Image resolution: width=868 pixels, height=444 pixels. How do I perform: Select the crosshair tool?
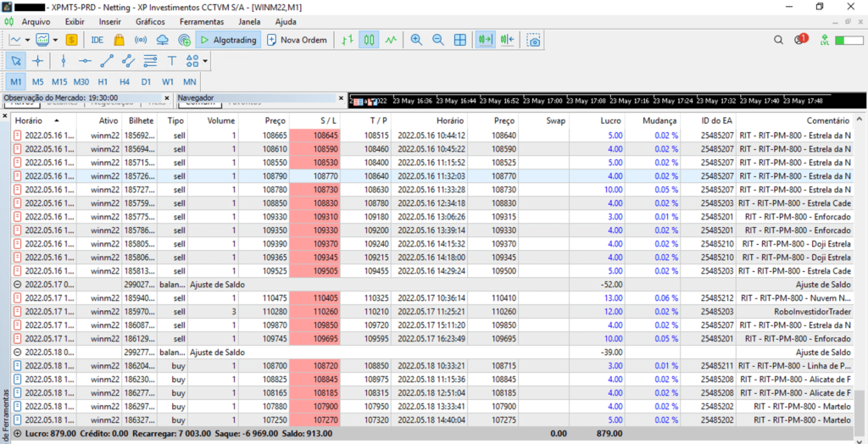coord(37,61)
